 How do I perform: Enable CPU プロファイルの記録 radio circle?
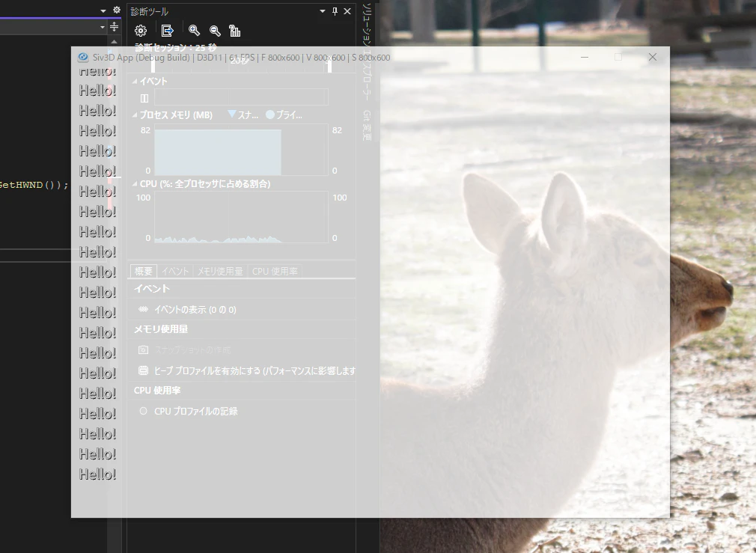143,411
